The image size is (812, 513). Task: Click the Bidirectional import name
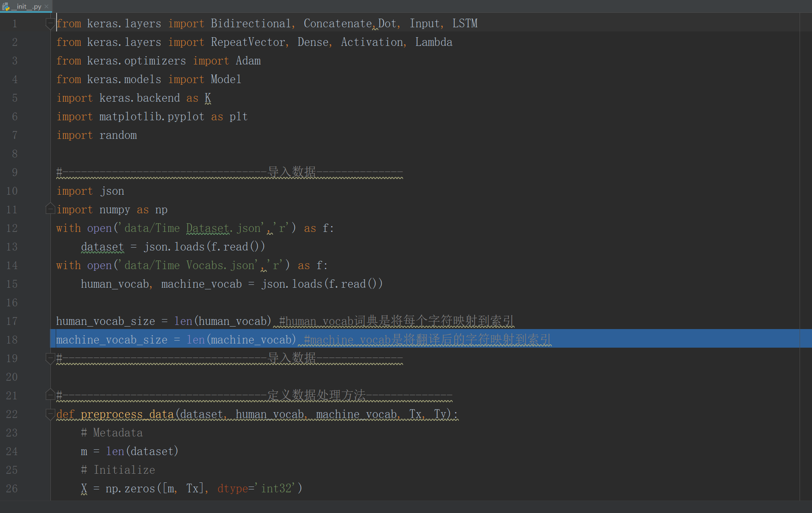(x=251, y=24)
